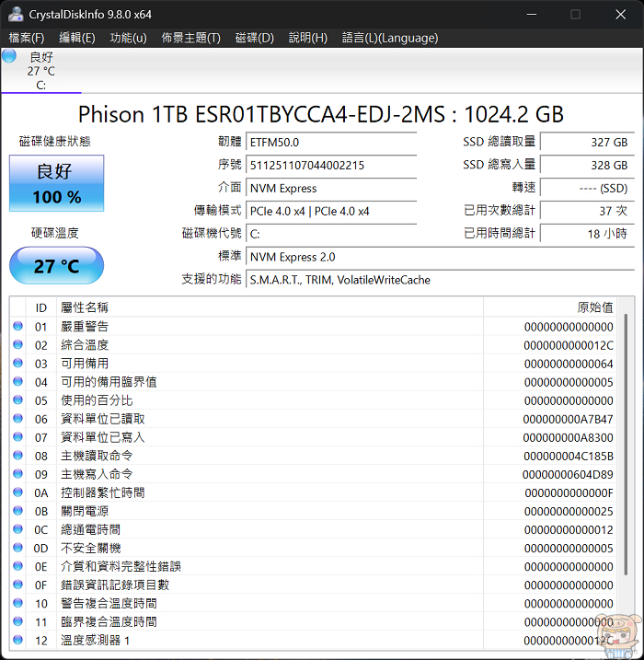Click status dot beside 資料單位已讀取 row

pyautogui.click(x=17, y=419)
